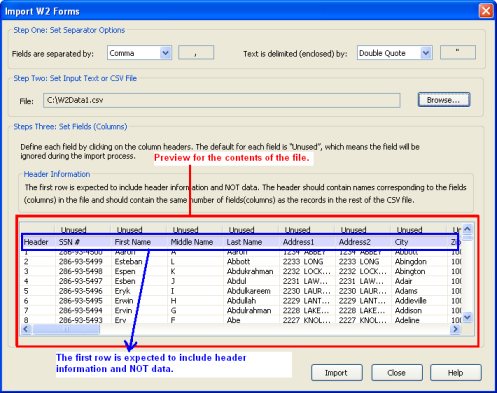Click the comma separator character box

(196, 53)
